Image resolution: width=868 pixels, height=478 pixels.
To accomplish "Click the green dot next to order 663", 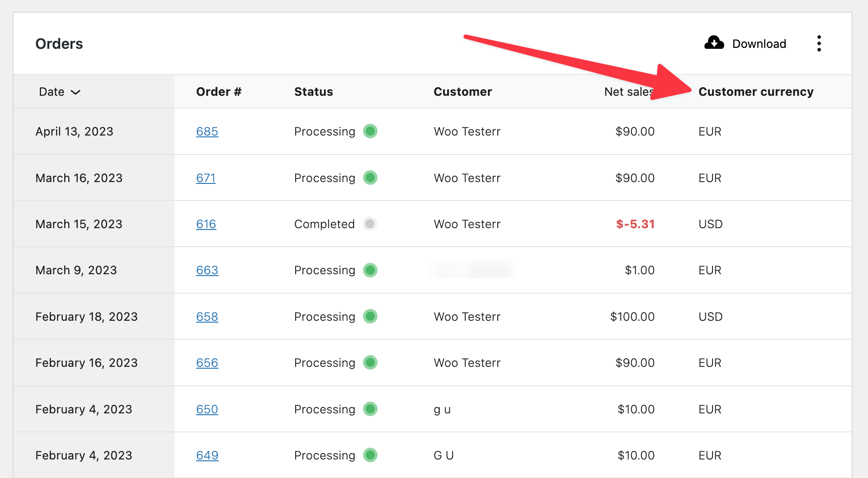I will [x=370, y=270].
